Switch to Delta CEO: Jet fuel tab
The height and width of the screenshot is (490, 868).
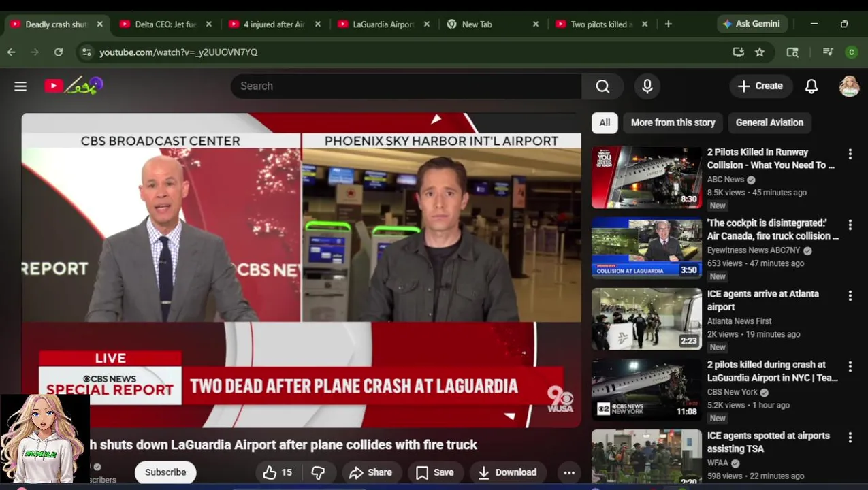(165, 24)
